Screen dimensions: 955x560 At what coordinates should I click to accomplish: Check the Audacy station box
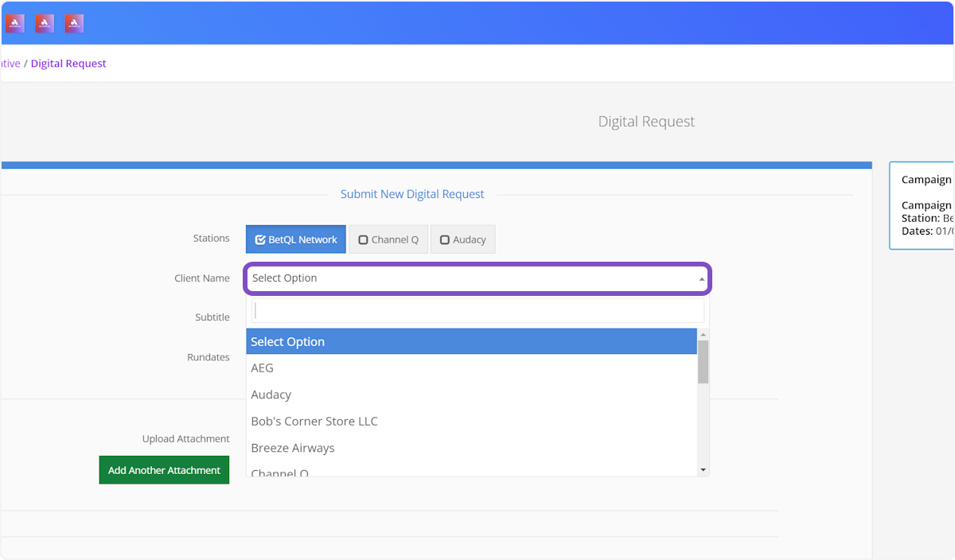tap(462, 239)
